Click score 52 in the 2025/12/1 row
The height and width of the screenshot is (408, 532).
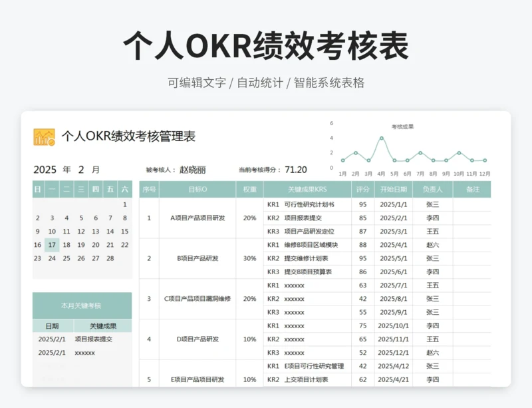point(362,353)
